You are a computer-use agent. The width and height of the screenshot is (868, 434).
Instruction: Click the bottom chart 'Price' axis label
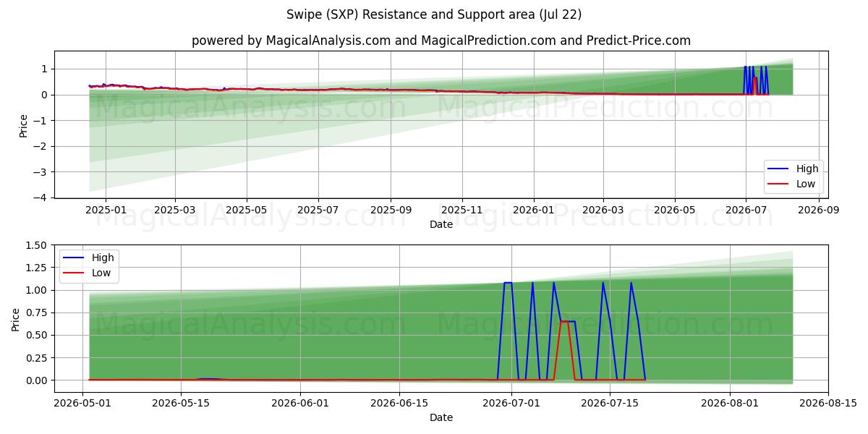pos(16,319)
